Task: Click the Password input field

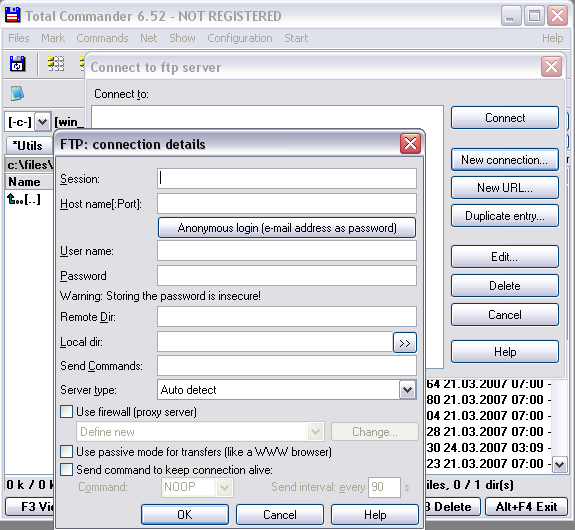Action: (287, 275)
